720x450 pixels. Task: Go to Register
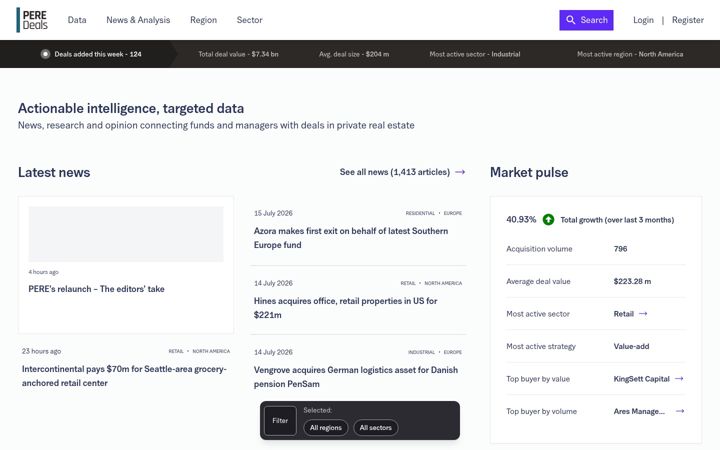click(x=687, y=20)
